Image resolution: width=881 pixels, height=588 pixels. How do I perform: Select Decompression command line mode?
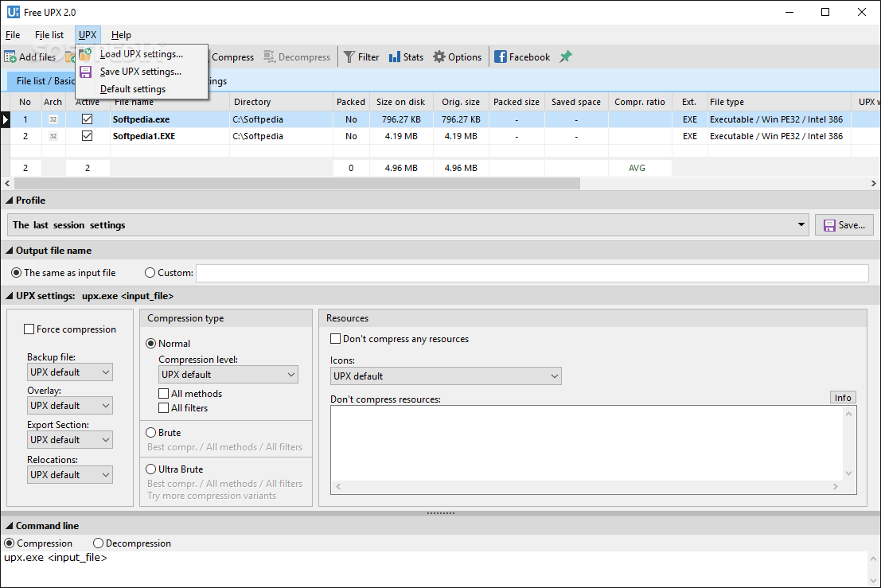(x=99, y=543)
